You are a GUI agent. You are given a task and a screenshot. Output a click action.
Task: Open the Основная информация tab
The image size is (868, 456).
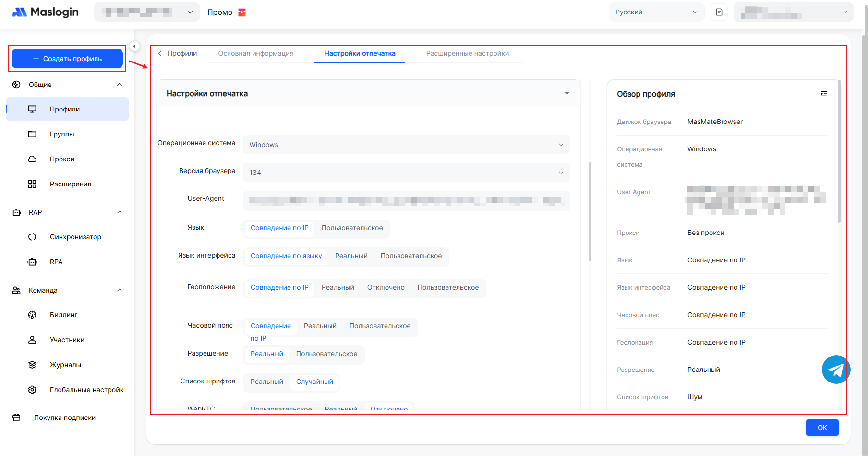click(255, 54)
